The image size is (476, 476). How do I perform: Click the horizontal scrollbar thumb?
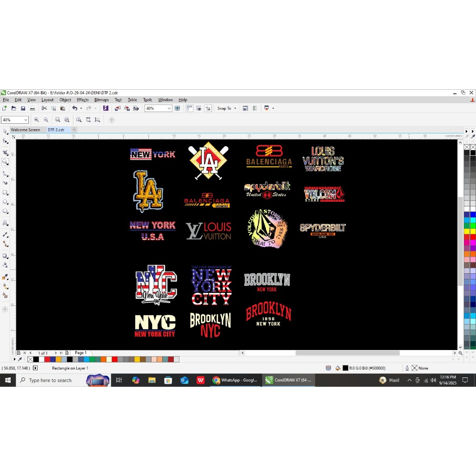(x=348, y=353)
